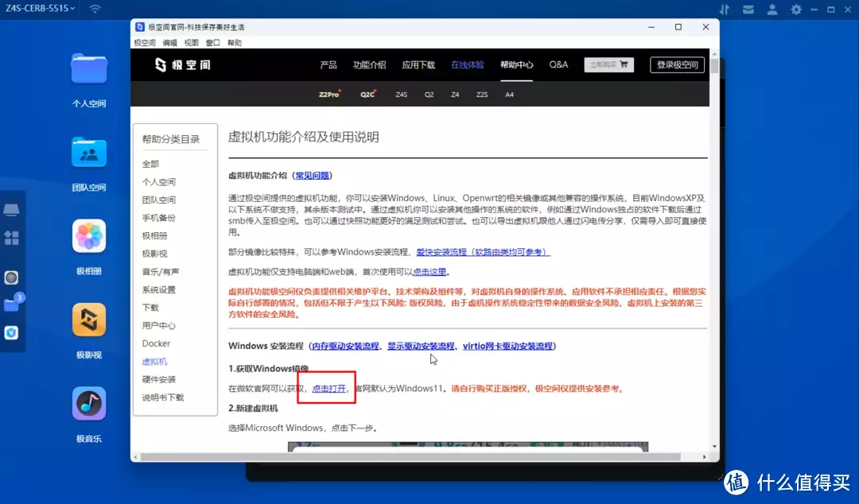Launch the 极影视 video app icon

(89, 320)
